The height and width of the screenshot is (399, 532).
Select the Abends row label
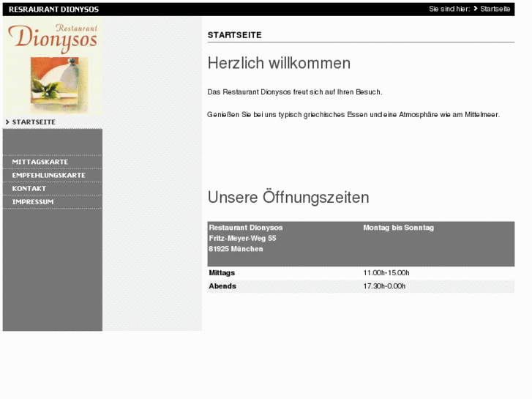pyautogui.click(x=222, y=286)
